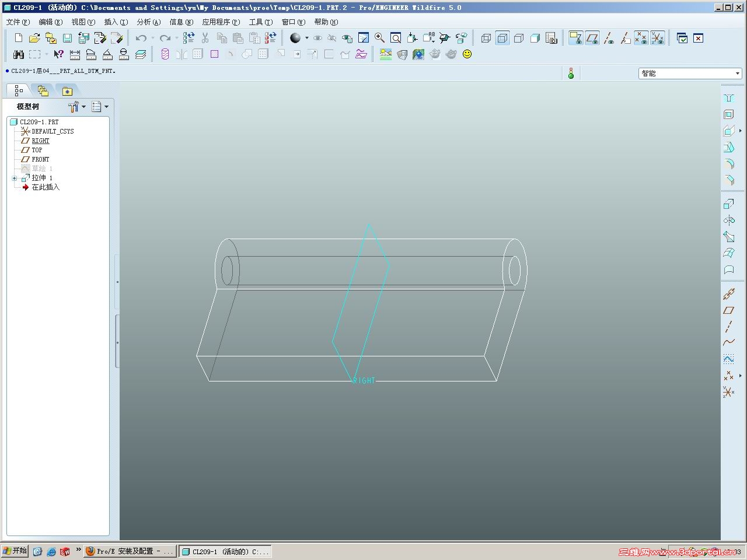Open the 视图(V) menu
This screenshot has height=560, width=747.
click(83, 22)
